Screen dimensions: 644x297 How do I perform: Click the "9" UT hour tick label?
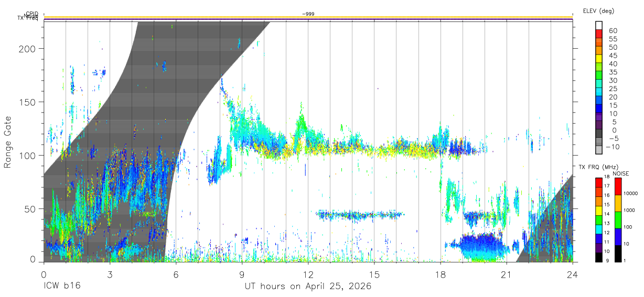click(x=242, y=275)
